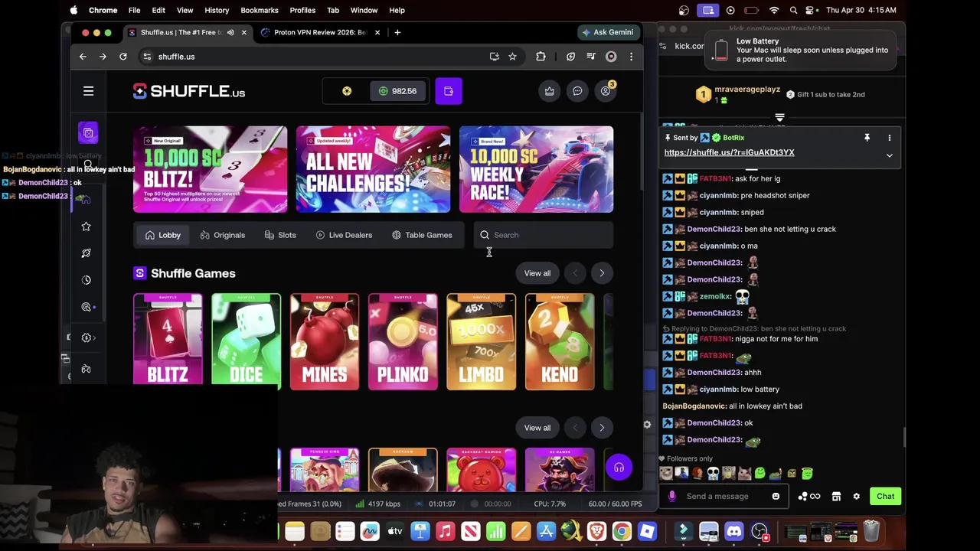Open Spotlight search in menu bar
980x551 pixels.
(793, 10)
